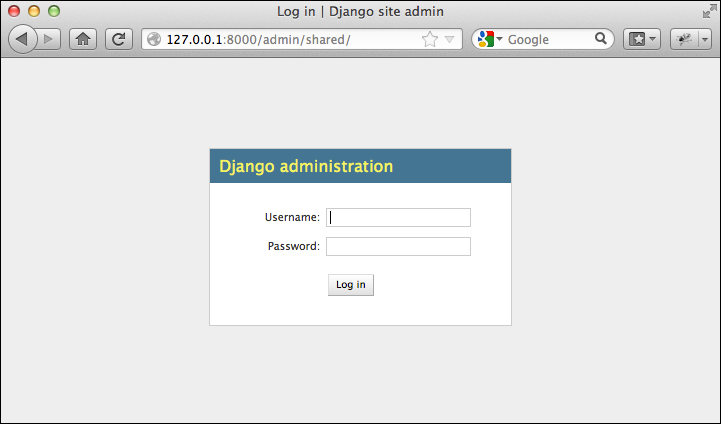Viewport: 721px width, 424px height.
Task: Bookmark this page with the star icon
Action: pyautogui.click(x=430, y=40)
